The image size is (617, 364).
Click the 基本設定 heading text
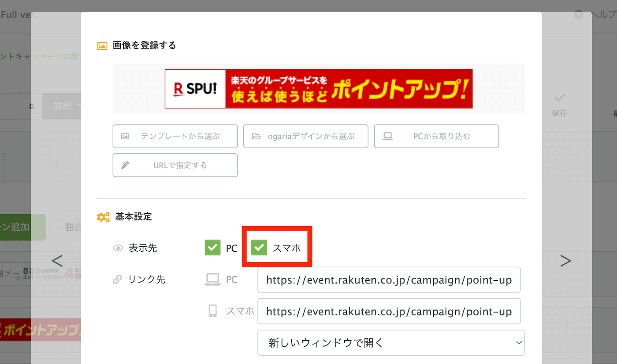pyautogui.click(x=134, y=217)
